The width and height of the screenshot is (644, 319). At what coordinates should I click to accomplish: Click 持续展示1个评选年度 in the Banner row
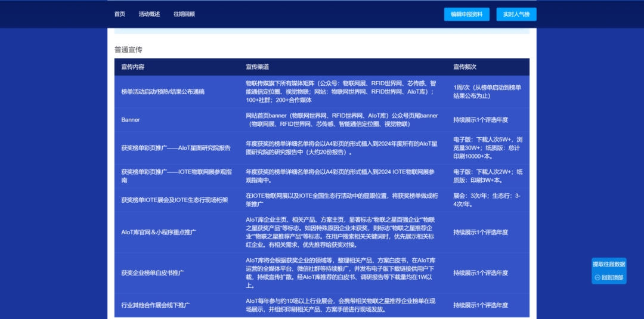tap(481, 120)
